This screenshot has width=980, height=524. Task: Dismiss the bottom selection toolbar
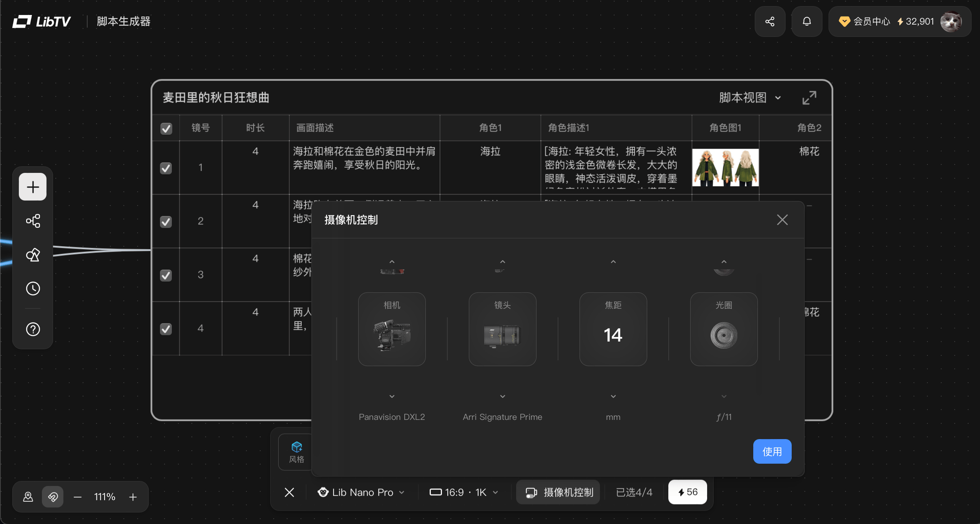point(289,492)
